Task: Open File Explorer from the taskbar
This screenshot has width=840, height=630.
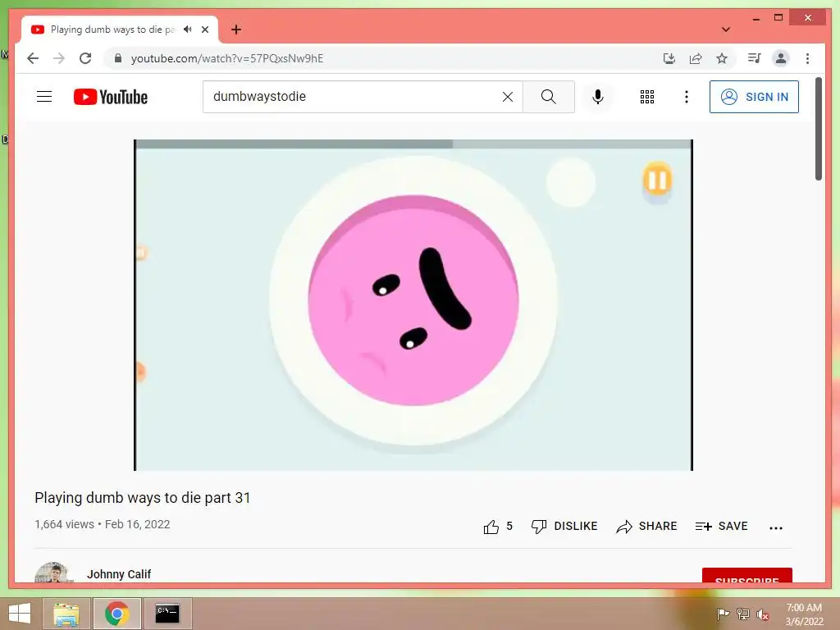Action: point(66,614)
